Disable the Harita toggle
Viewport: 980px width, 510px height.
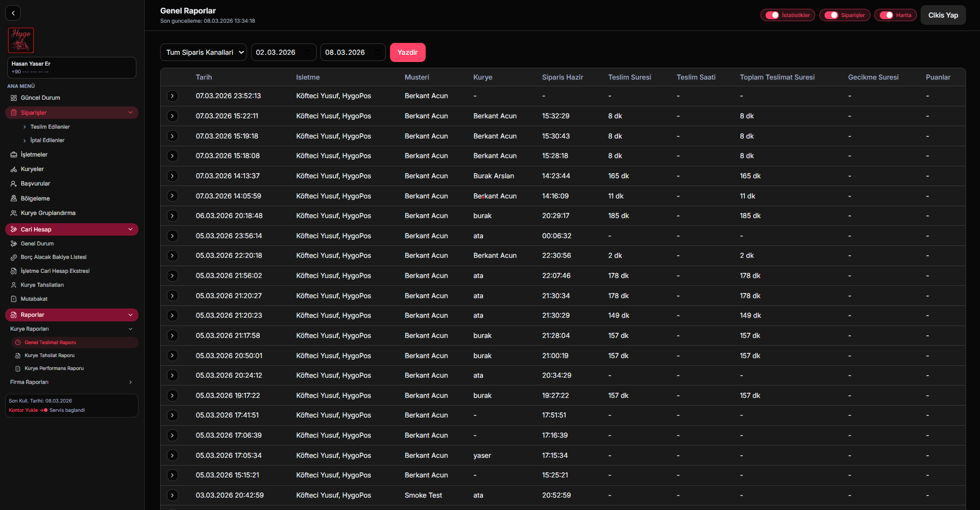pyautogui.click(x=886, y=15)
